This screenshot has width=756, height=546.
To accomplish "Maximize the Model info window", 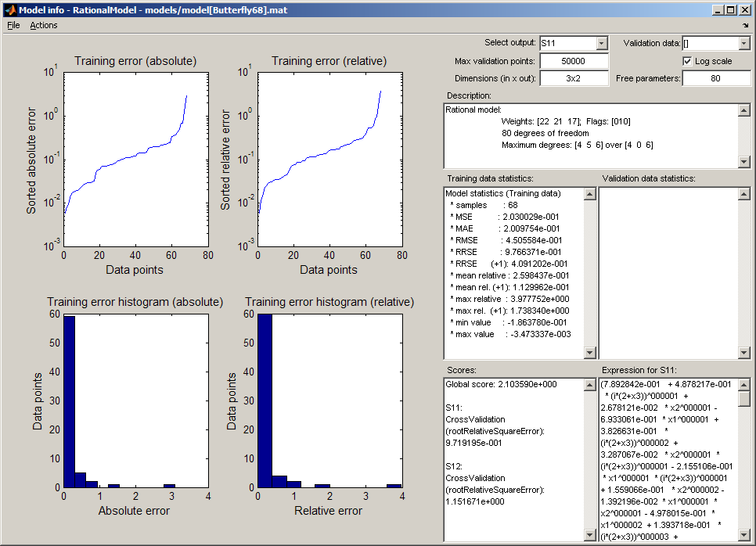I will (x=730, y=9).
